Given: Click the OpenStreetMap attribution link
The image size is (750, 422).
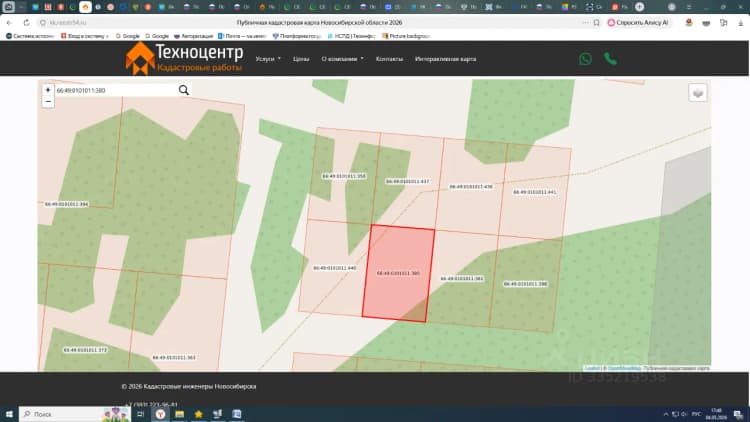Looking at the screenshot, I should tap(624, 368).
